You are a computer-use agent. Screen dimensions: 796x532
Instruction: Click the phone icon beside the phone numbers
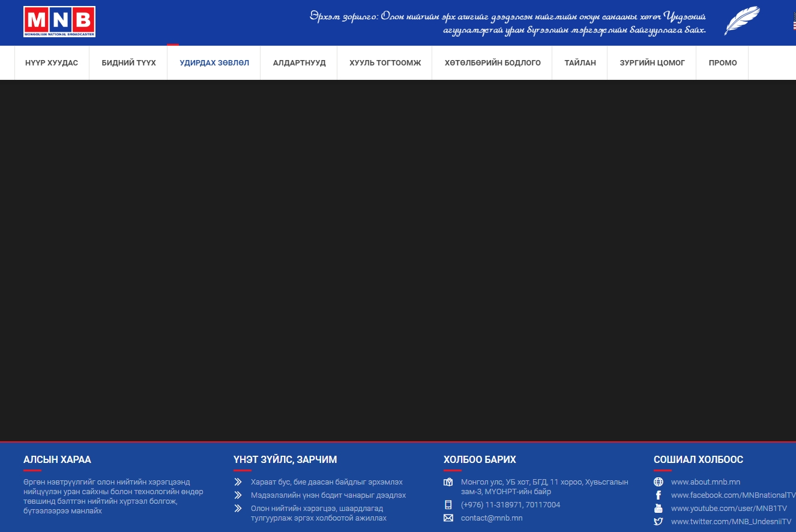(x=448, y=504)
